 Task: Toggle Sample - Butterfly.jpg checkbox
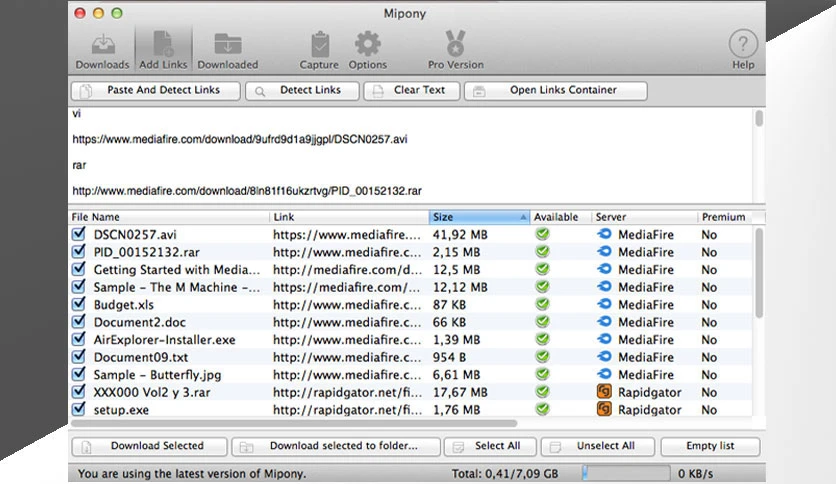(x=79, y=374)
